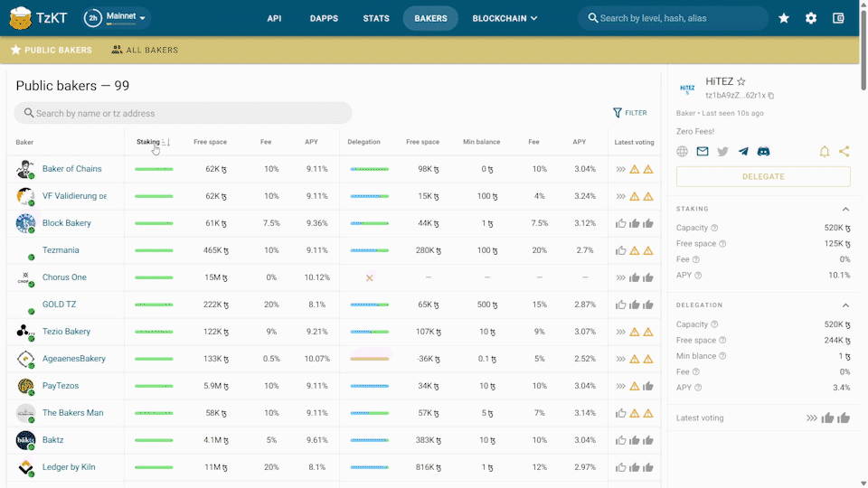Click the page vertical scrollbar

click(863, 50)
